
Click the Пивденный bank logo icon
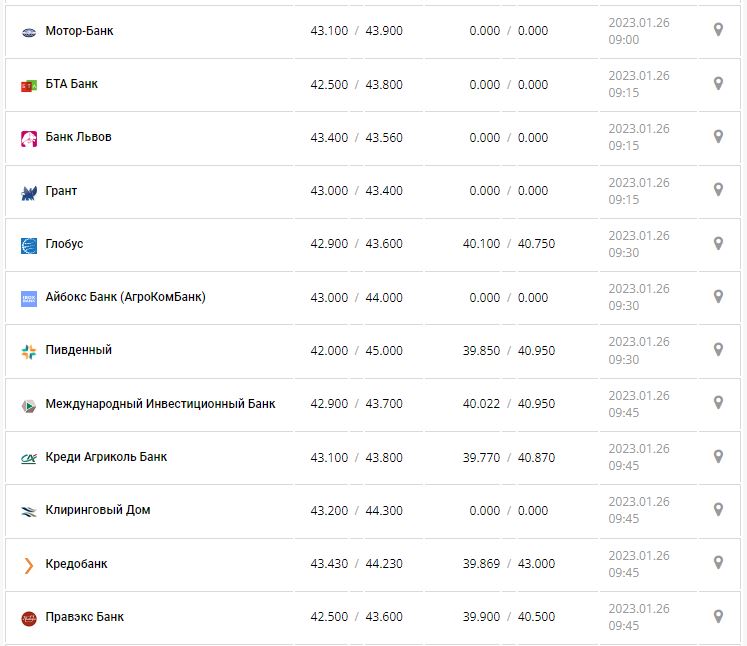[29, 352]
